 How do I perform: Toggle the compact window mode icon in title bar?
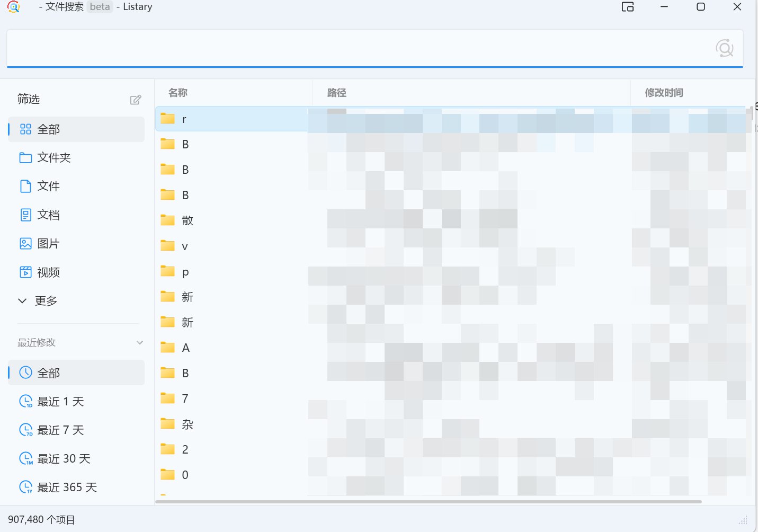pos(628,7)
